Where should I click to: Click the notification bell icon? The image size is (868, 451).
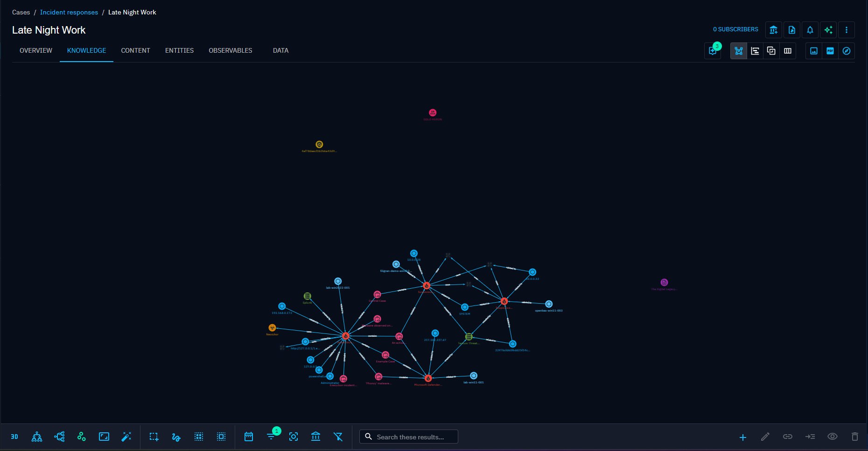point(810,30)
